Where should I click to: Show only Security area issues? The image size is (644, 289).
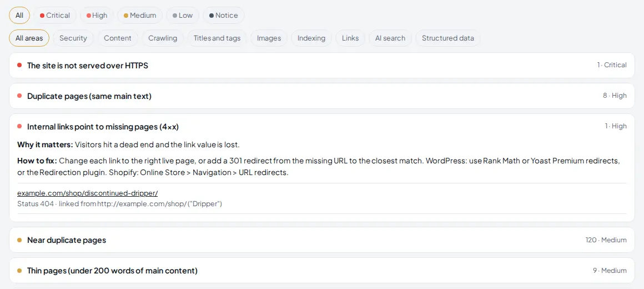(x=73, y=38)
